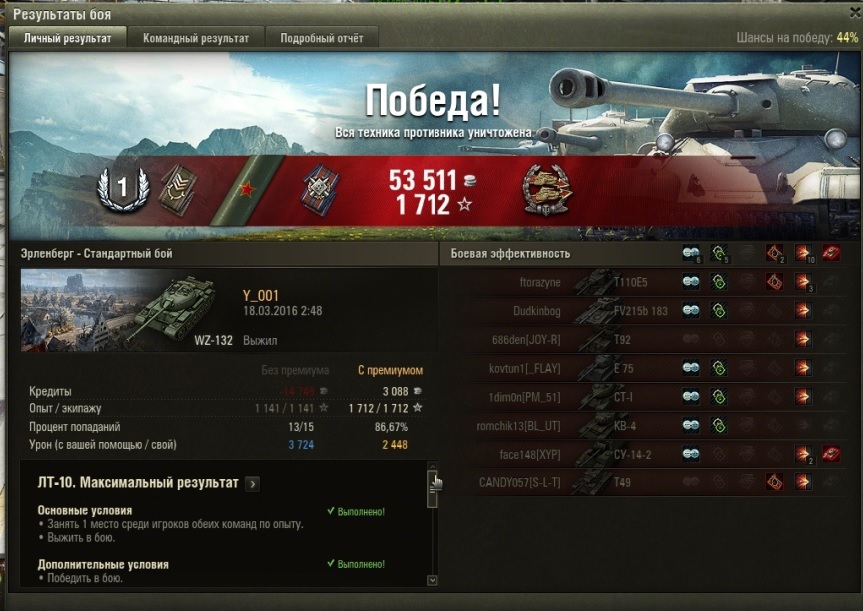
Task: Click the kill icon in face148[XYP] row
Action: 831,454
